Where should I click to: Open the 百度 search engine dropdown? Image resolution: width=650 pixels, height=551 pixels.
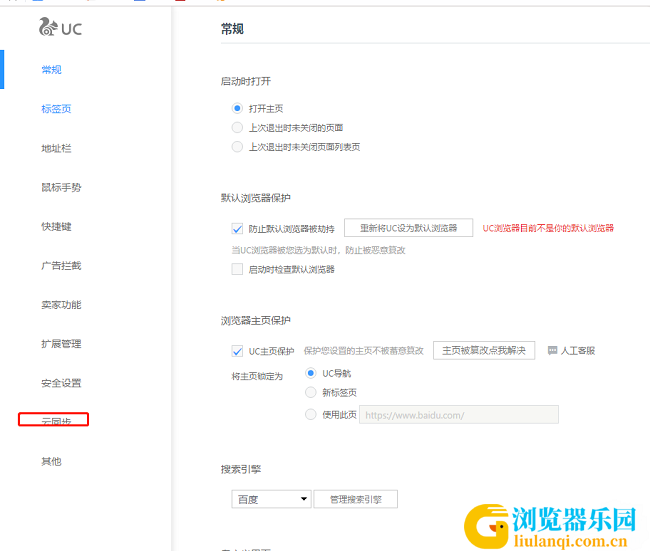click(x=271, y=499)
